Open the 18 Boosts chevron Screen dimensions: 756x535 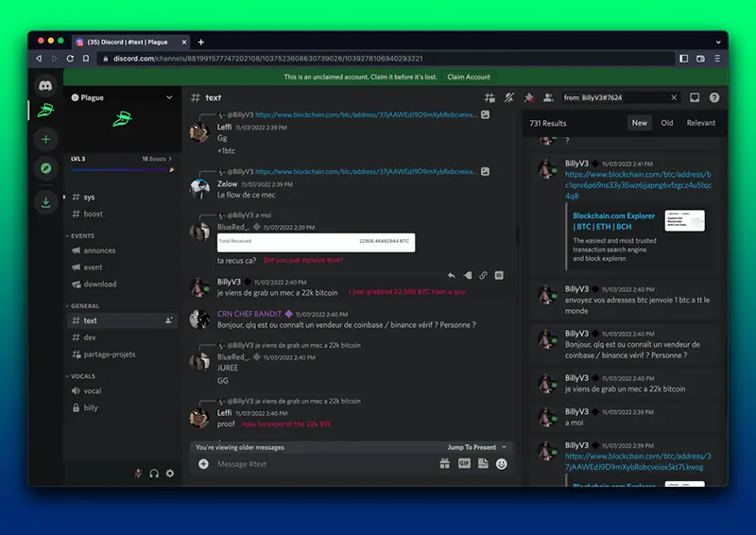(x=170, y=159)
